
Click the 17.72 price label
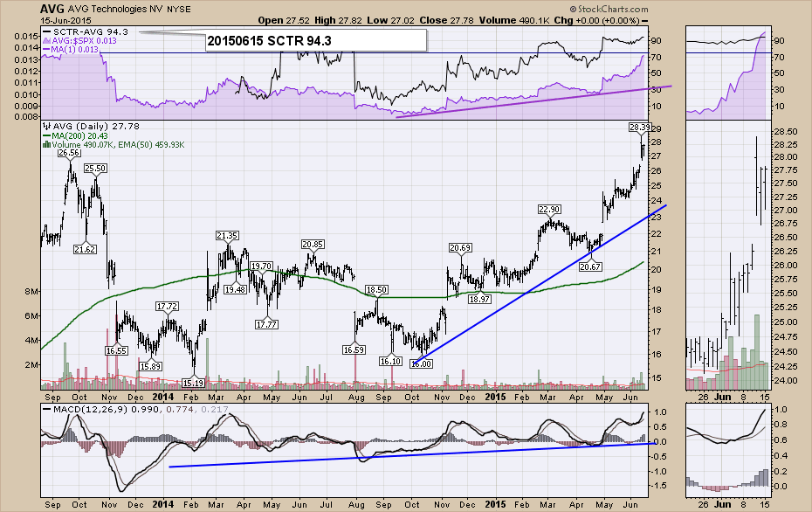point(167,307)
